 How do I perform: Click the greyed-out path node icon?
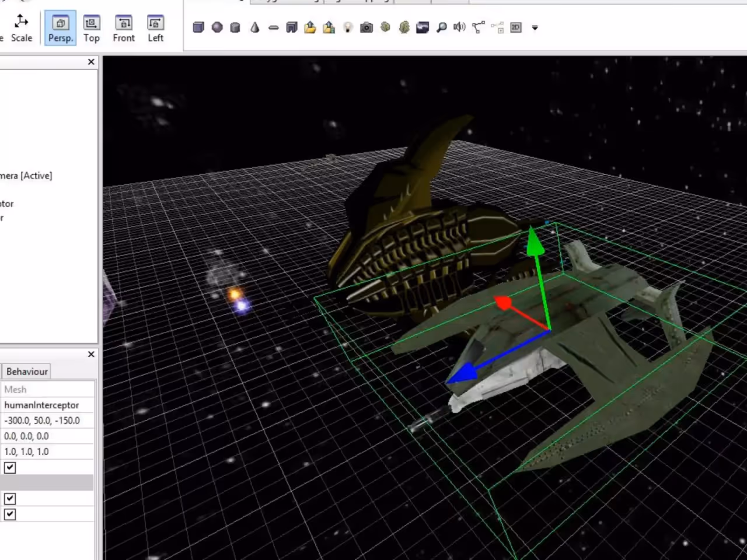click(x=497, y=27)
